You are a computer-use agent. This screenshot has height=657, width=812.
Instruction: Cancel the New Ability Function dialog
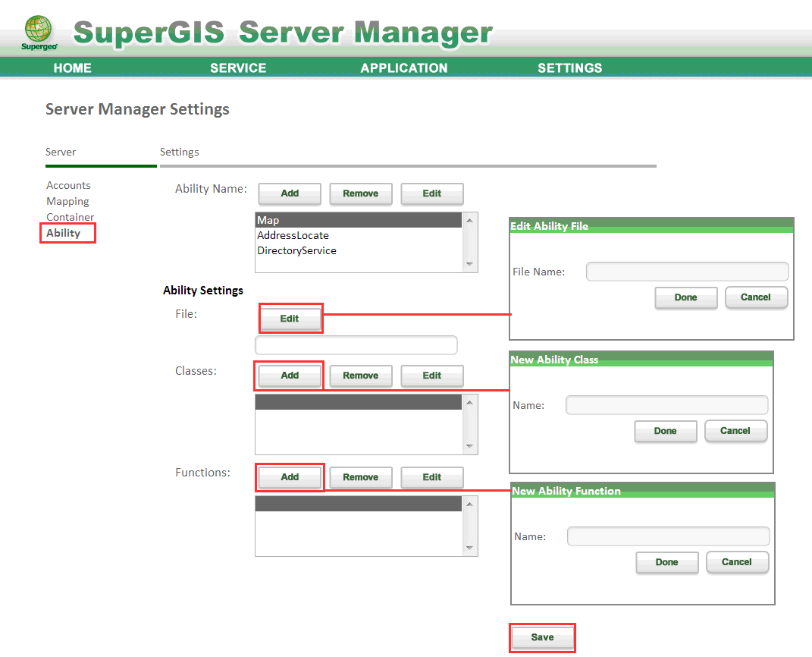pos(737,562)
